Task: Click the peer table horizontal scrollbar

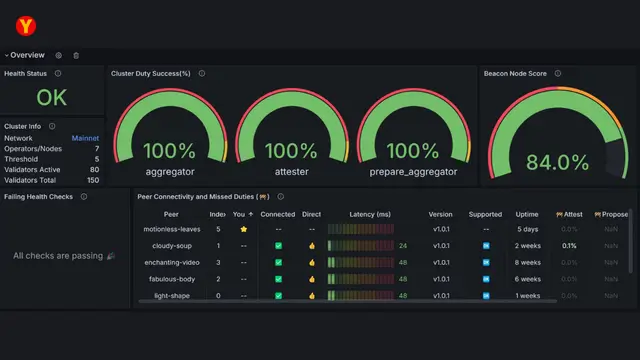Action: click(x=347, y=301)
